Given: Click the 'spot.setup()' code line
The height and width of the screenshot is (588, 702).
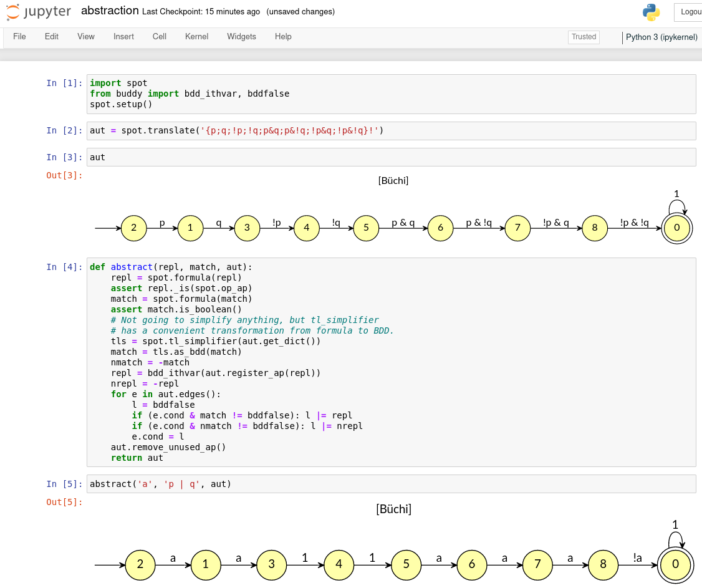Looking at the screenshot, I should point(121,104).
